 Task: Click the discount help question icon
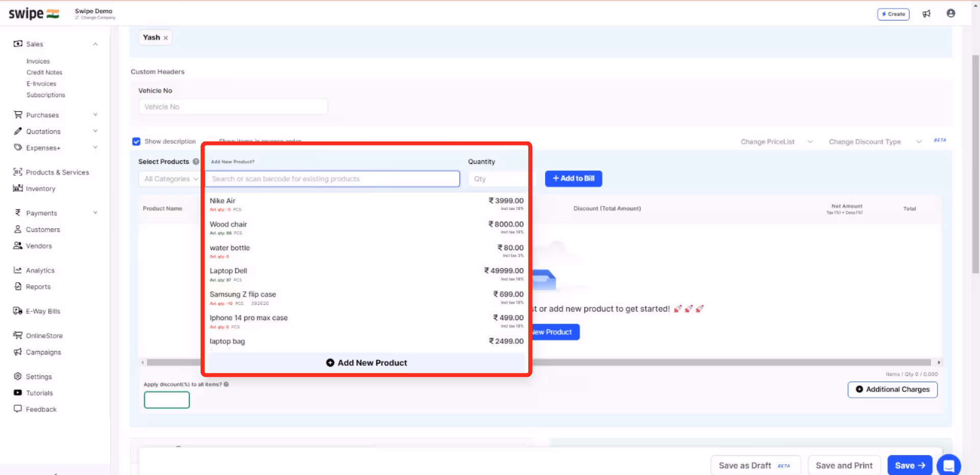(226, 384)
